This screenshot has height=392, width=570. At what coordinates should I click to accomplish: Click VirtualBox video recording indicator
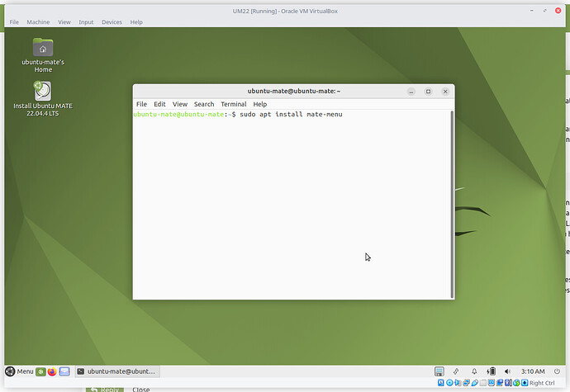500,383
